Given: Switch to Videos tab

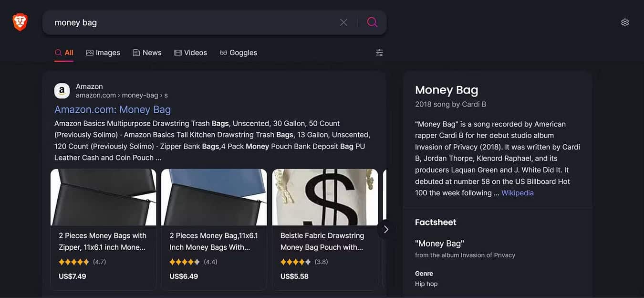Looking at the screenshot, I should 190,53.
